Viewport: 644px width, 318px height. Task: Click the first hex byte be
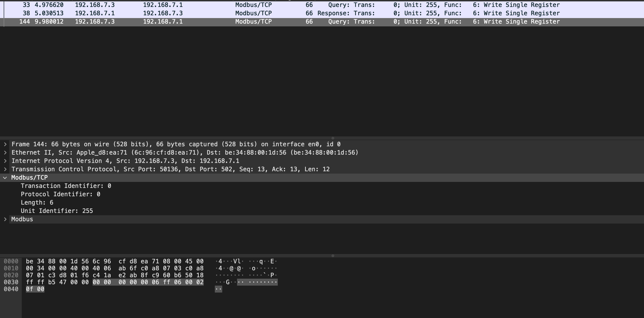coord(29,261)
